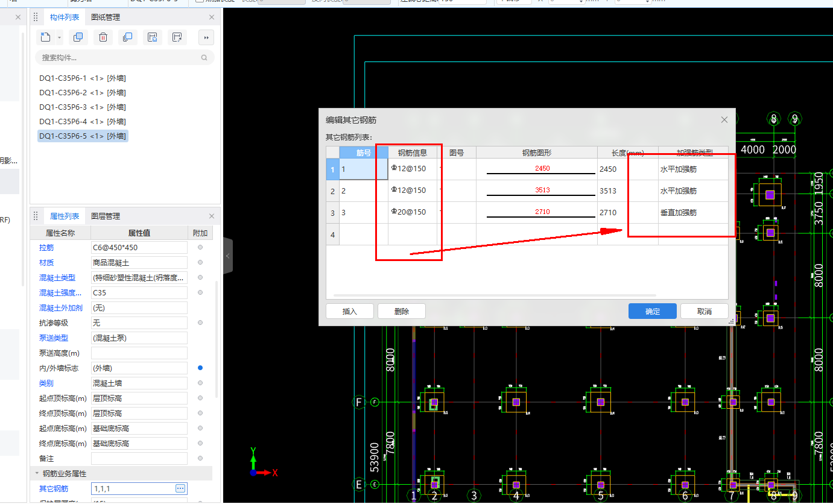Image resolution: width=833 pixels, height=504 pixels.
Task: Select component DQ1-C35P6-4
Action: (83, 122)
